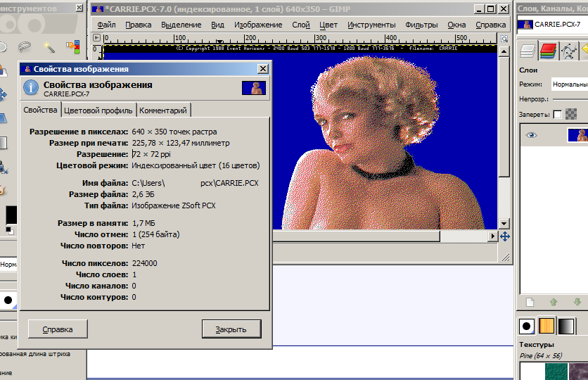Screen dimensions: 588x380
Task: Click the vertical scrollbar up arrow
Action: click(504, 51)
